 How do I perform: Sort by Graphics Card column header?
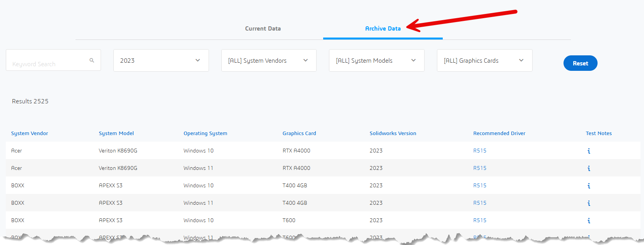(x=299, y=133)
